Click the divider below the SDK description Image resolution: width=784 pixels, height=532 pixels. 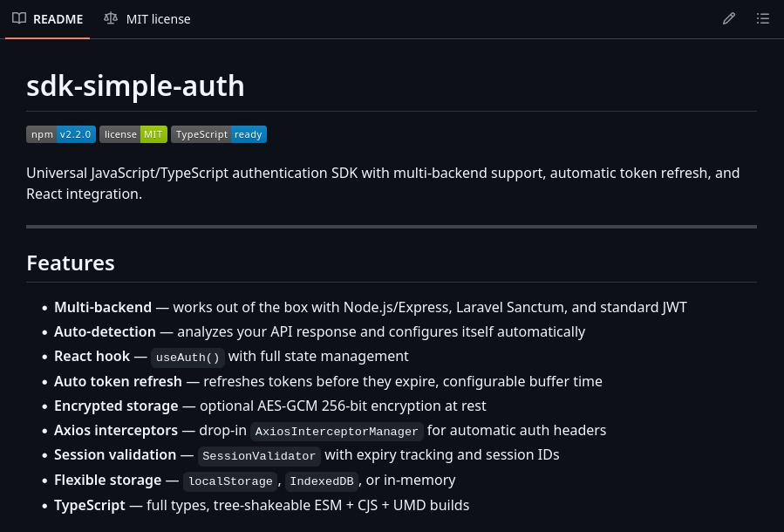(392, 226)
